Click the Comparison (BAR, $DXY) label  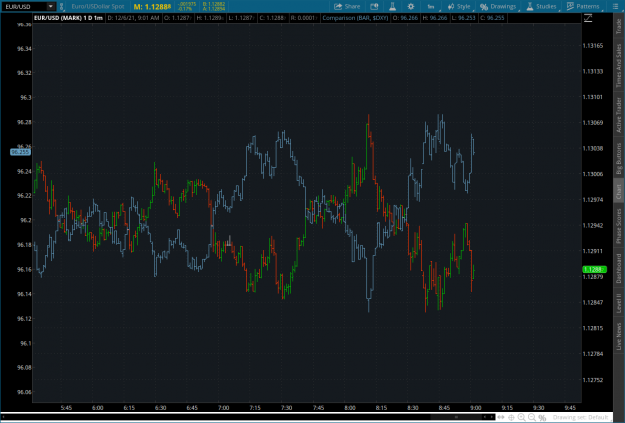tap(355, 18)
